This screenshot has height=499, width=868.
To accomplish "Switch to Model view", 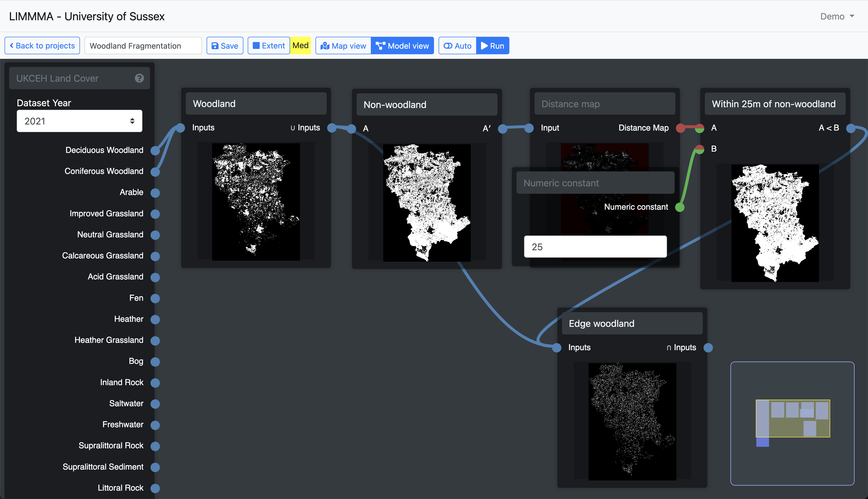I will click(x=402, y=46).
